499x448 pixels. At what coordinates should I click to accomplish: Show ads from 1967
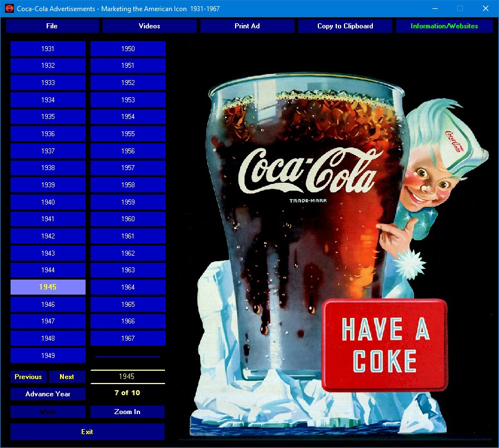tap(128, 339)
